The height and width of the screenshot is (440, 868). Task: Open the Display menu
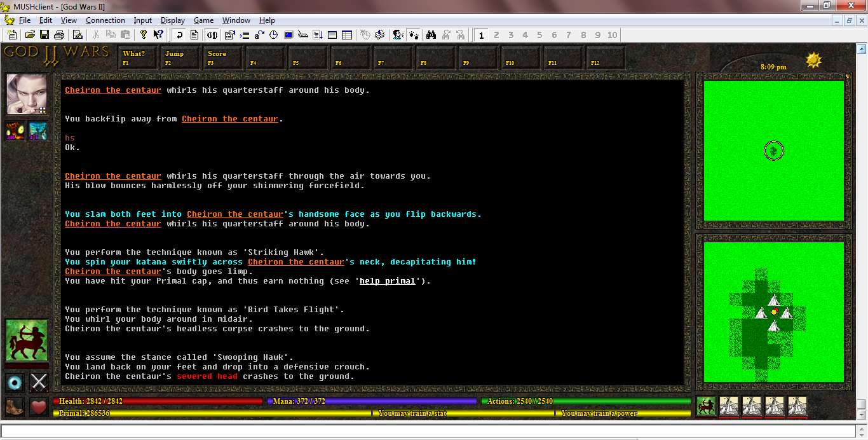click(173, 20)
